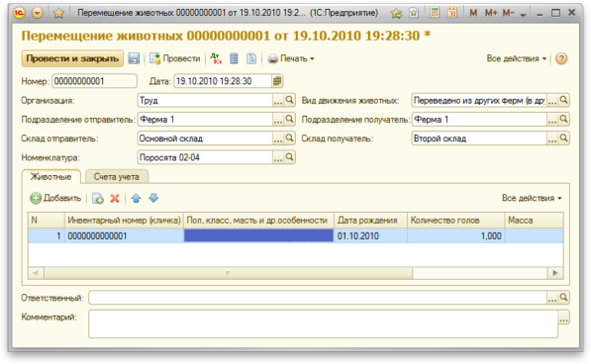Click the 1C logo icon in title bar
This screenshot has height=364, width=591.
tap(19, 13)
